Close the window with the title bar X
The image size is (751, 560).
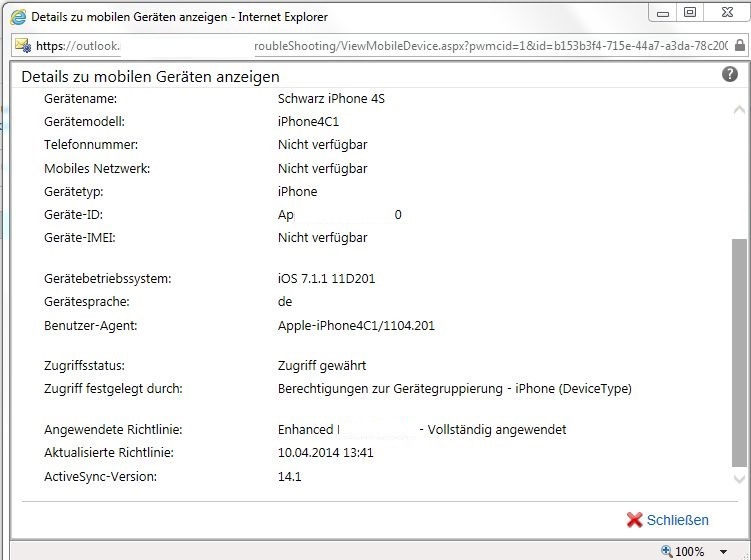(725, 13)
